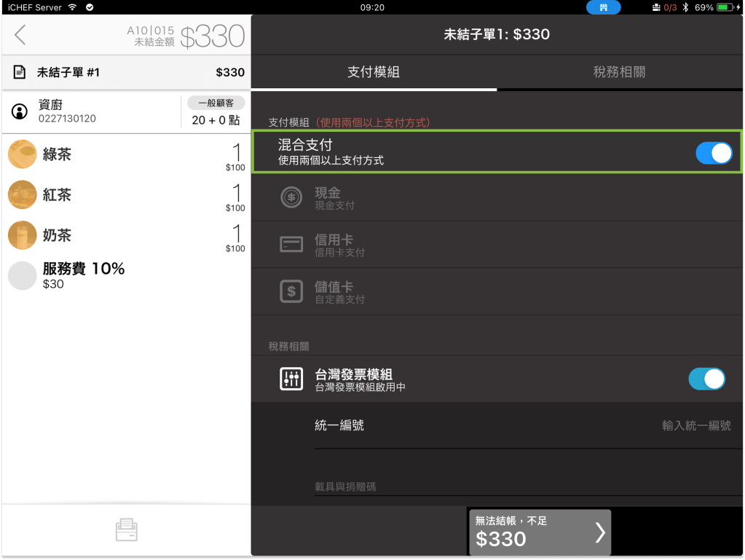Tap the blue status pill in status bar
Screen dimensions: 745x560
603,7
